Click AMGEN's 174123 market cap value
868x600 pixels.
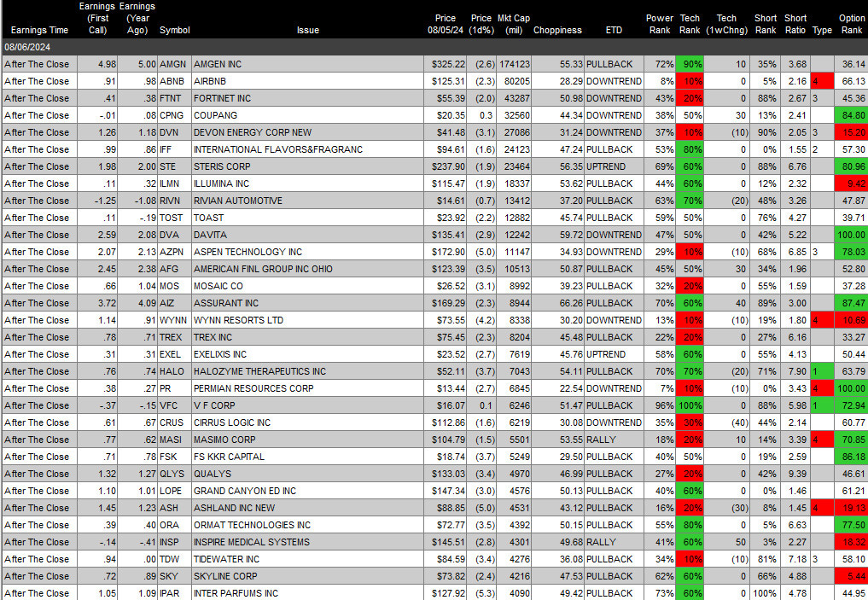(x=514, y=64)
